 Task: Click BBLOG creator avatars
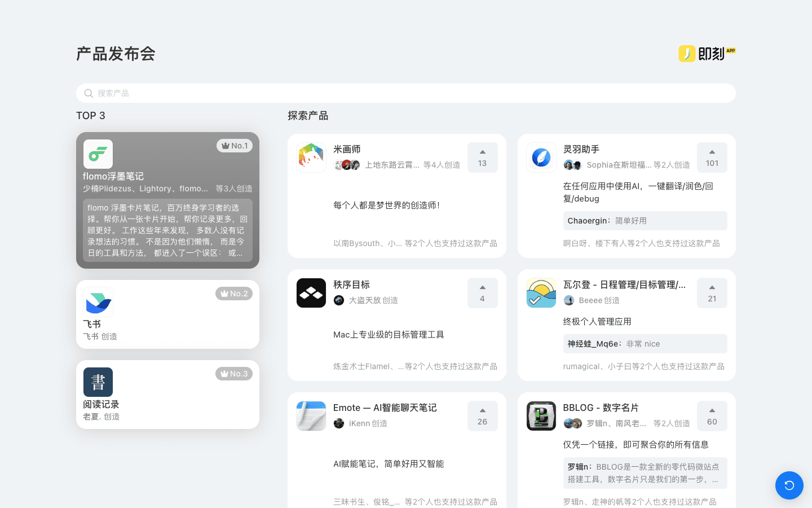[x=572, y=423]
